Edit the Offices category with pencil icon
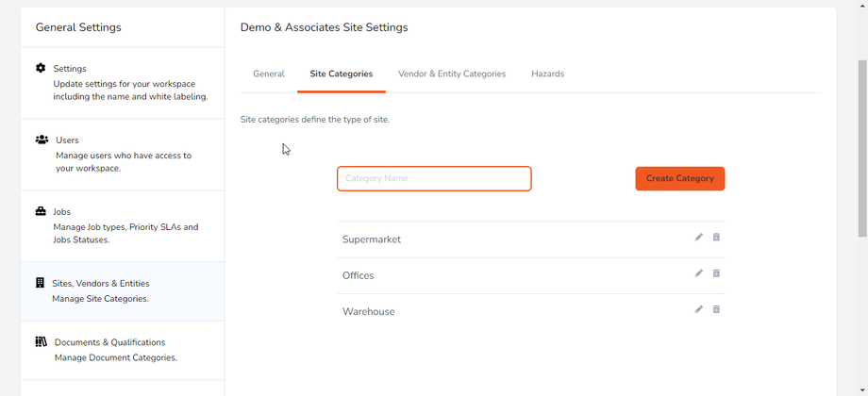Screen dimensions: 868x396 (x=699, y=273)
